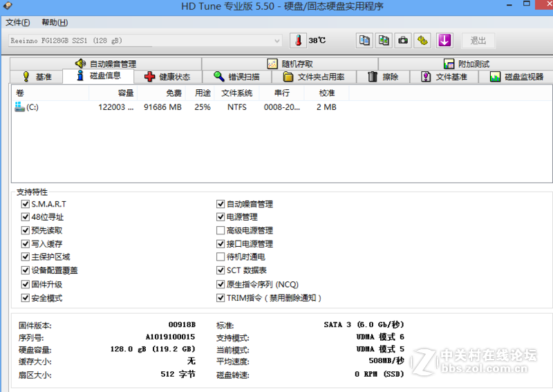Click the thermometer temperature icon

tap(299, 40)
